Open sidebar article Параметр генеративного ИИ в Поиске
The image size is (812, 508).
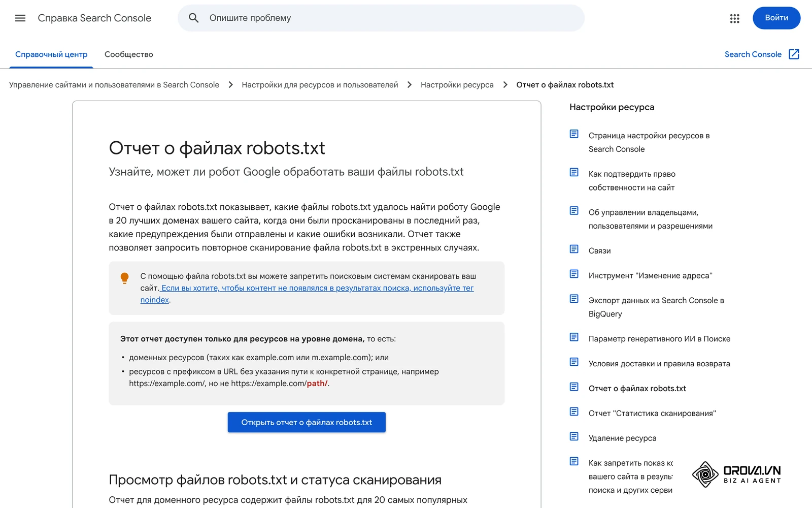coord(659,339)
